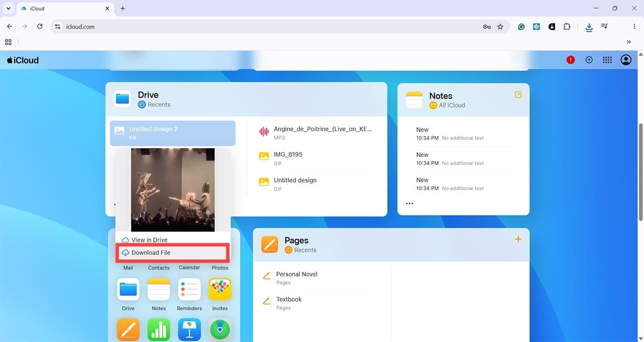Launch Drive app from app grid
Viewport: 644px width, 342px height.
pyautogui.click(x=128, y=290)
